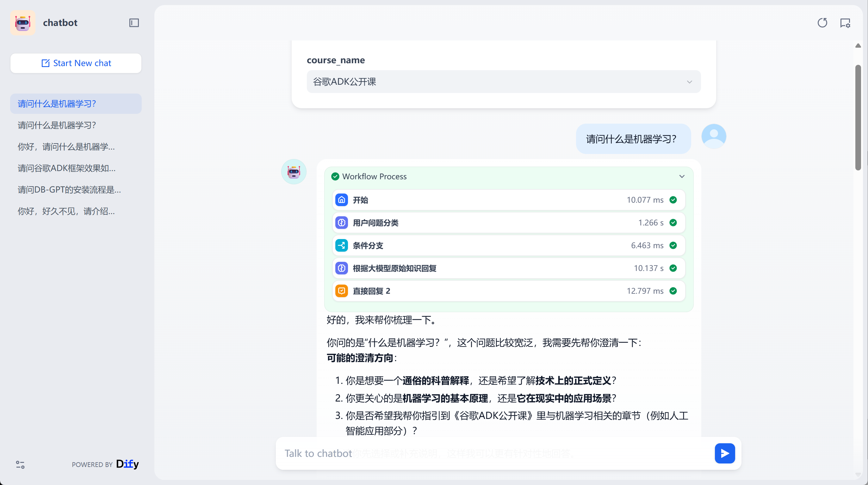Click the bold text 通俗的科普解释

coord(436,381)
